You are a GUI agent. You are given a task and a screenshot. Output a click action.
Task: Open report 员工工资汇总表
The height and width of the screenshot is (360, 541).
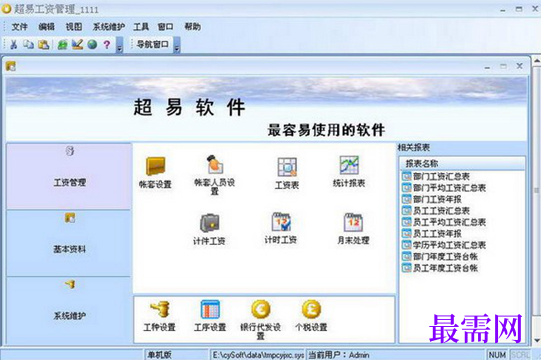436,211
